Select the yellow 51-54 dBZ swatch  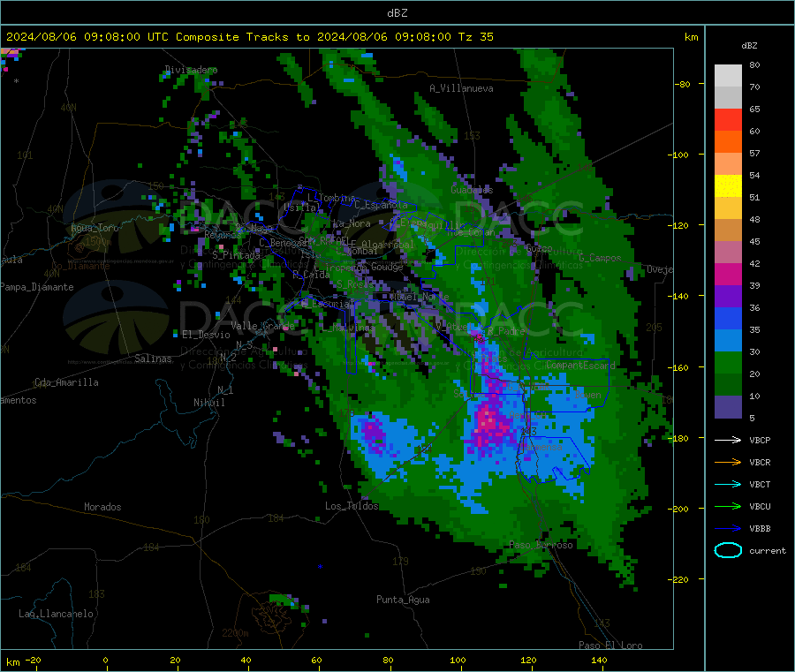728,186
